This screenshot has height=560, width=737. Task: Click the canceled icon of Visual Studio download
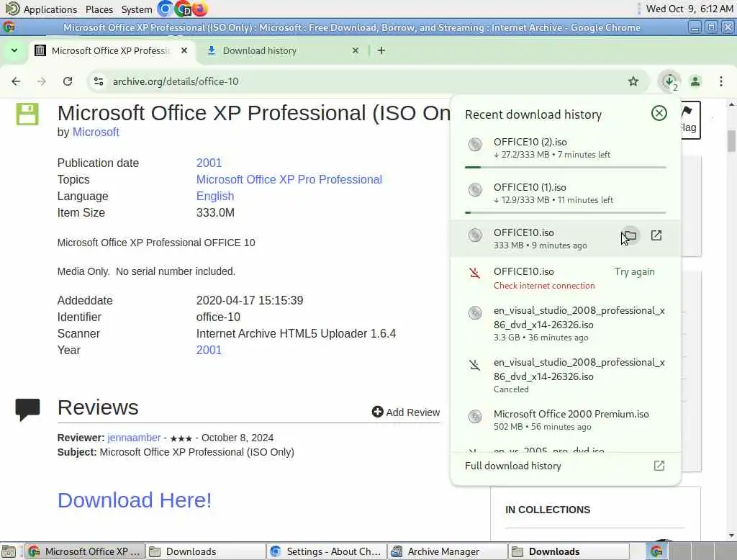point(475,365)
